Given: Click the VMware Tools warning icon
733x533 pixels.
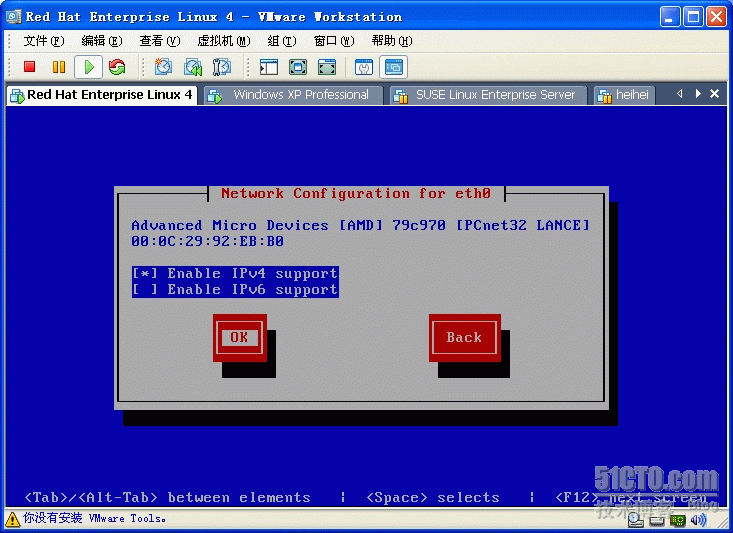Looking at the screenshot, I should click(12, 519).
